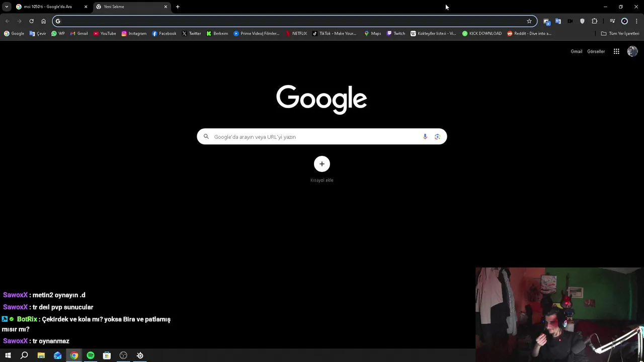
Task: Open the Çevir bookmark
Action: pos(38,34)
